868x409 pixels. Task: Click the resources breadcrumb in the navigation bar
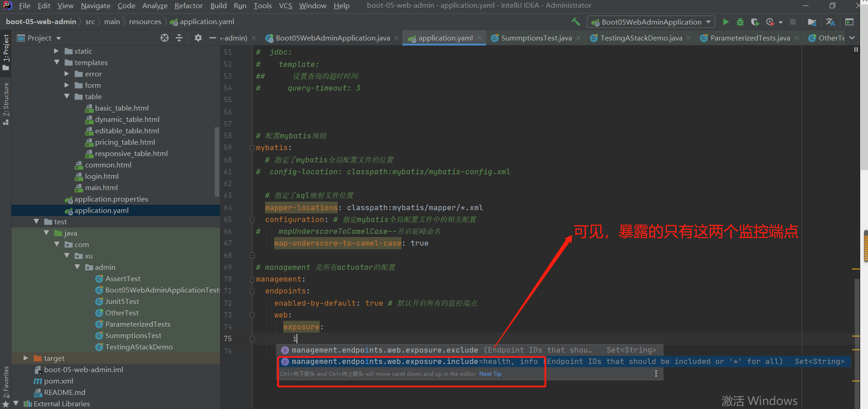[x=145, y=21]
